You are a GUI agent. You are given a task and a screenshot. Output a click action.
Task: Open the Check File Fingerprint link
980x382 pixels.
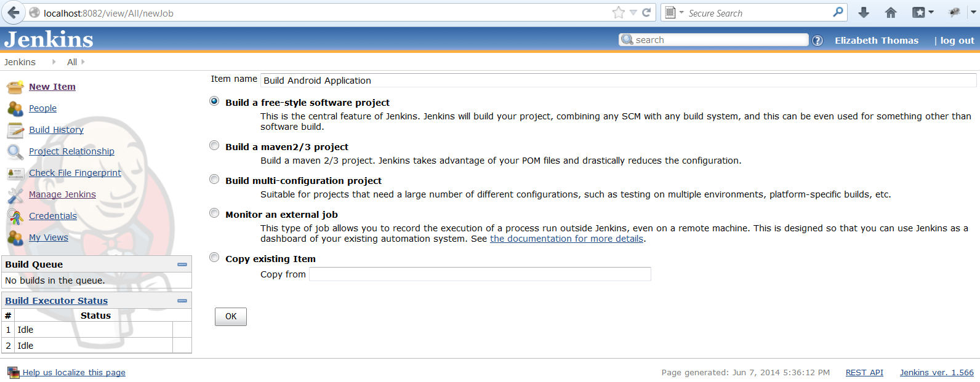75,173
